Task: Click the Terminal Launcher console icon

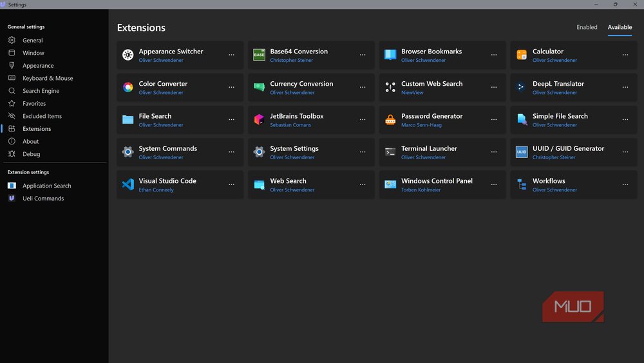Action: [x=390, y=152]
